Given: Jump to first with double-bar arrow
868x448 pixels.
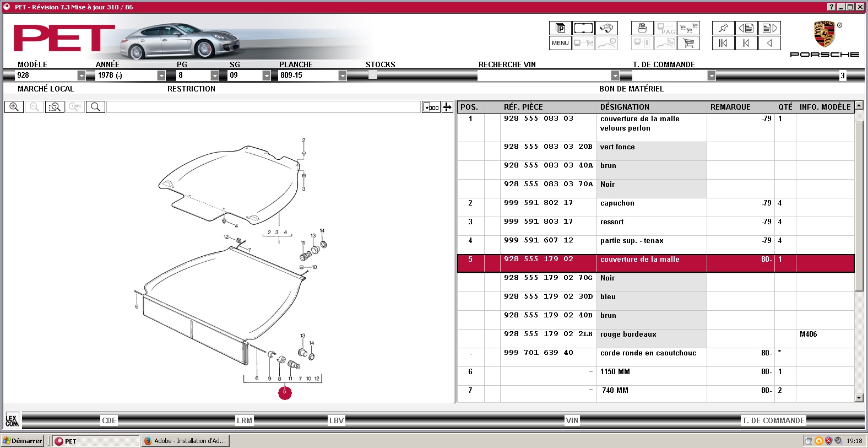Looking at the screenshot, I should 723,43.
